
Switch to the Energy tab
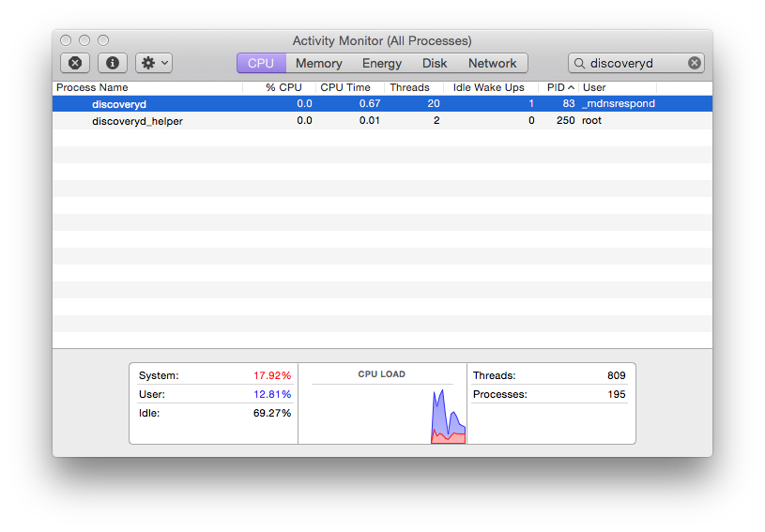tap(381, 64)
